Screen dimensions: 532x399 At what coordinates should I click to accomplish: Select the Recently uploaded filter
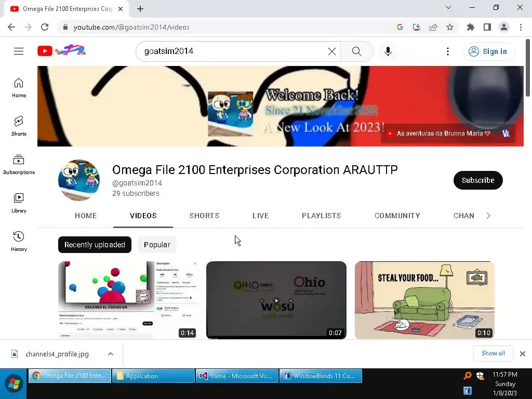(x=95, y=245)
